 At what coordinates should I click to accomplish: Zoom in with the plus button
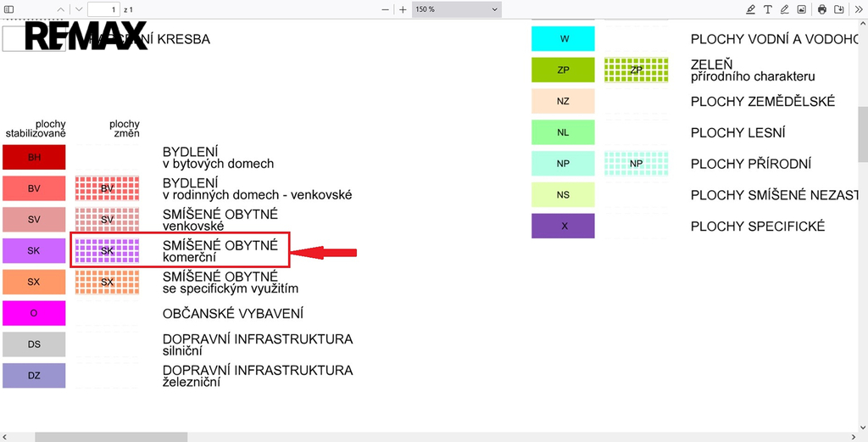[x=403, y=9]
